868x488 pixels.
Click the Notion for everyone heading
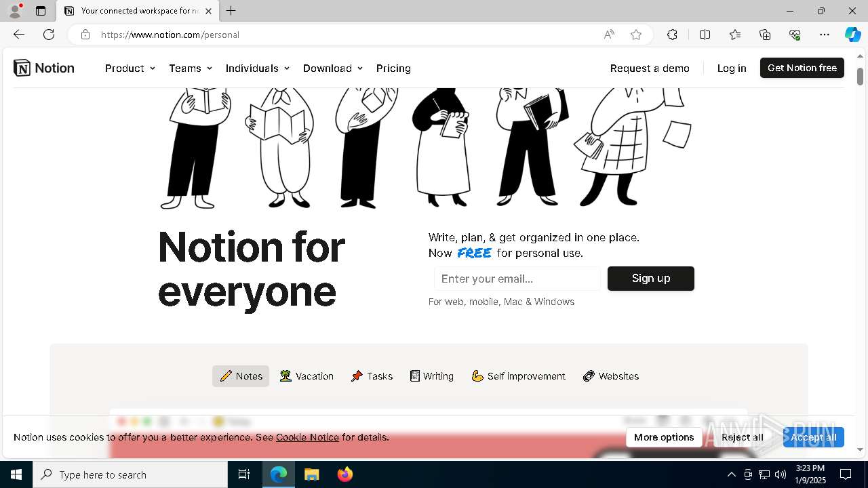coord(252,268)
